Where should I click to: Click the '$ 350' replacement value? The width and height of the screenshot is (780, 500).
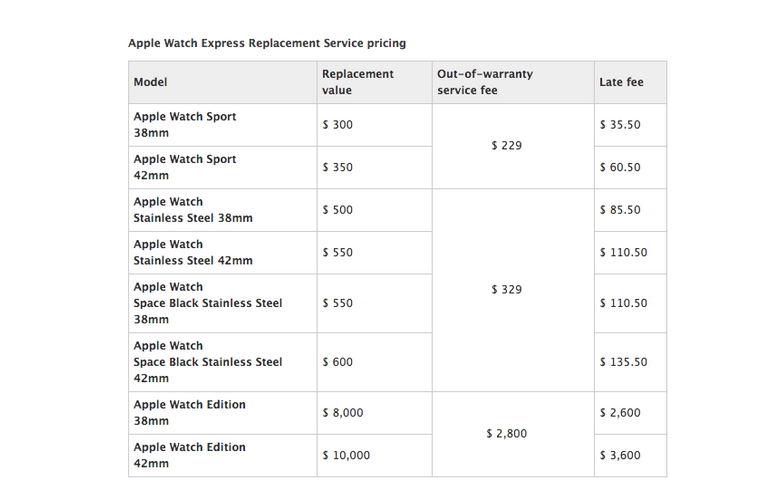tap(338, 168)
